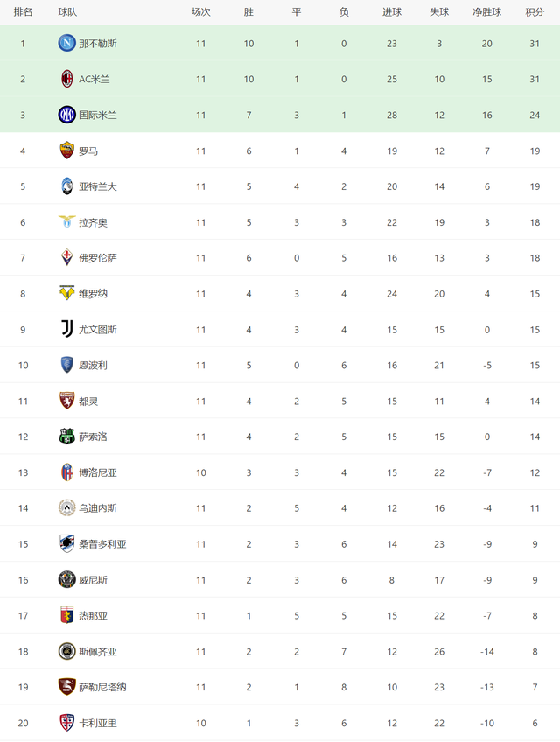Click the 积分 column header
Screen dimensions: 560x742
pyautogui.click(x=535, y=12)
